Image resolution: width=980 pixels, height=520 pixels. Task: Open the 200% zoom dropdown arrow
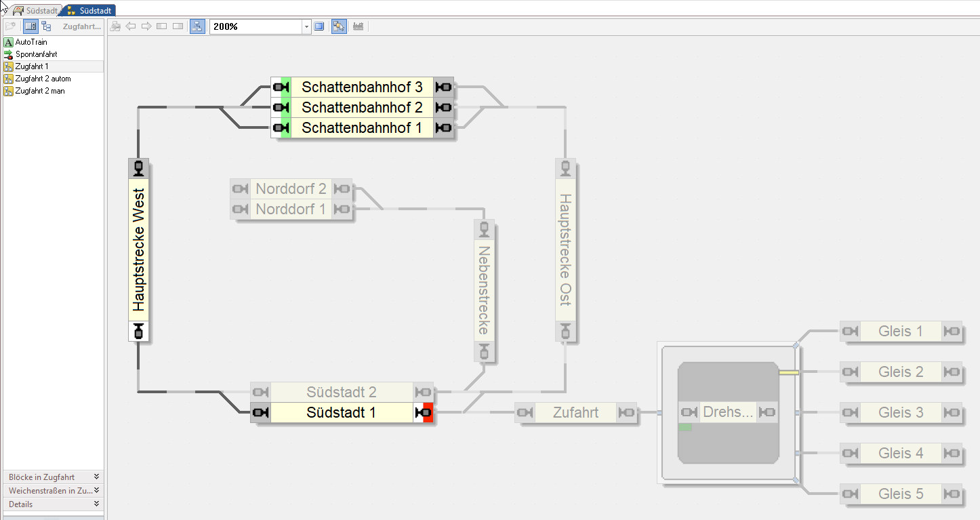(x=306, y=26)
